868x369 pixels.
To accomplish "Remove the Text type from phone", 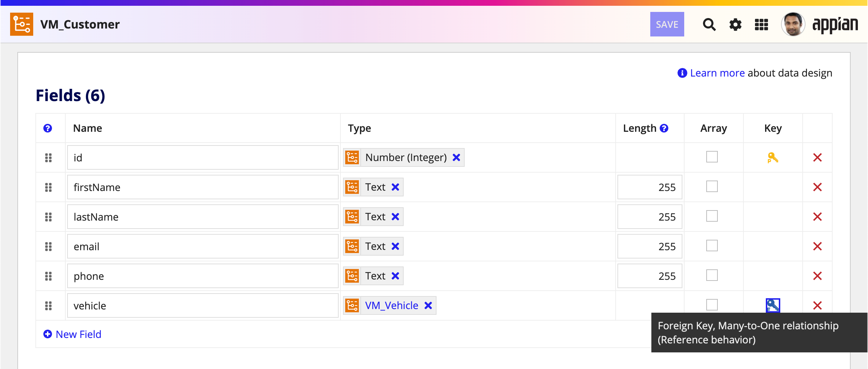I will pos(395,276).
